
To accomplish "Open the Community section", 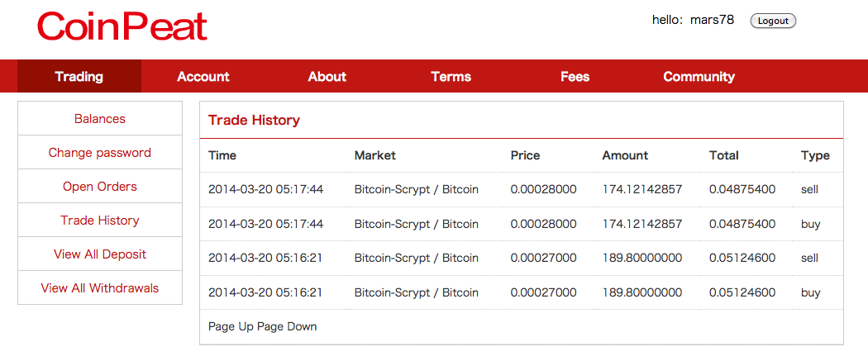I will point(699,76).
